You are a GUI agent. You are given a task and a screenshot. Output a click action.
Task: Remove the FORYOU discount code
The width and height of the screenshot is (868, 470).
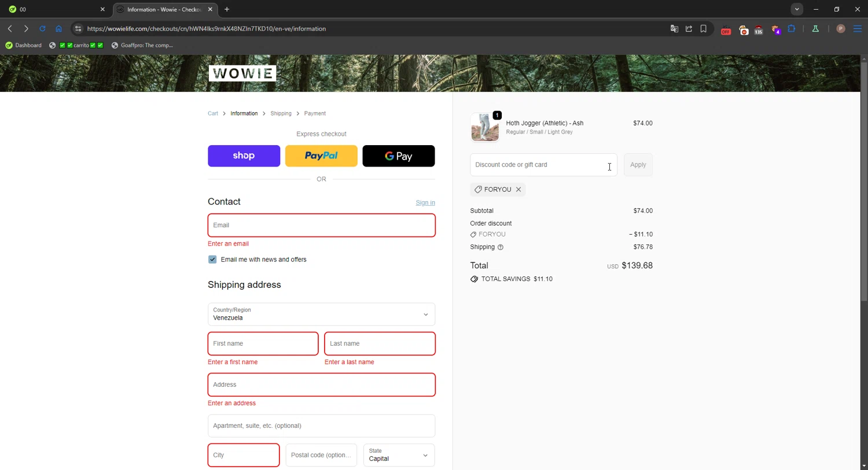click(x=518, y=190)
